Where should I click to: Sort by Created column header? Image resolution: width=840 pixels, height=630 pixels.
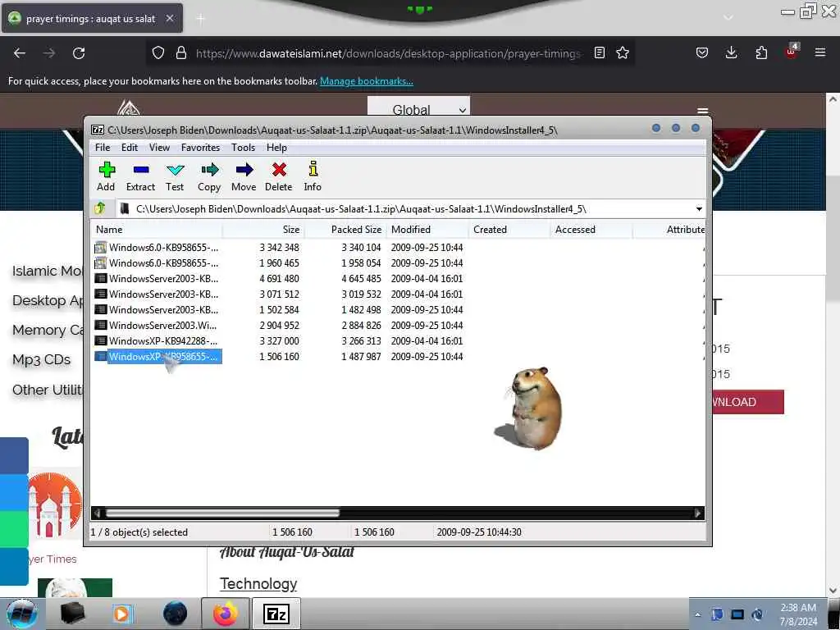[x=509, y=230]
